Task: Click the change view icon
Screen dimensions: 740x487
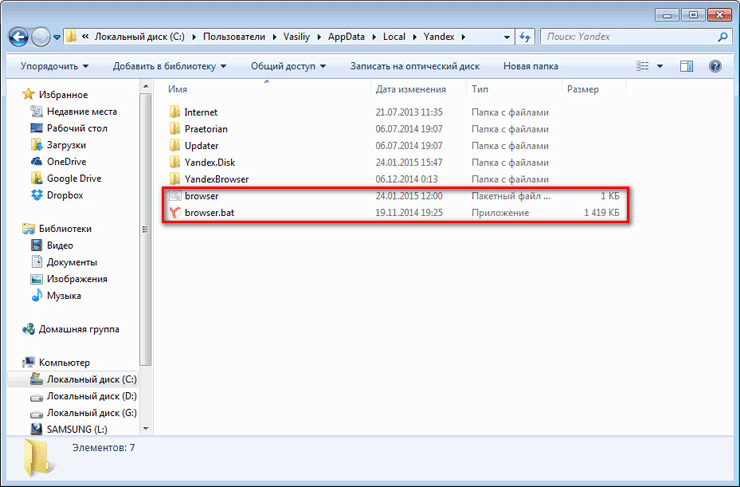Action: [642, 66]
